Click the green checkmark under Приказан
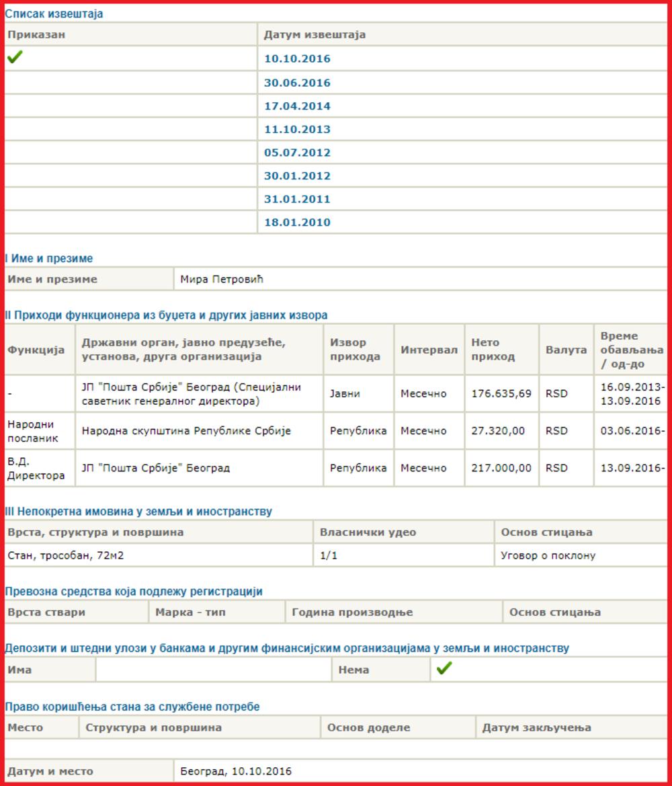This screenshot has height=786, width=672. point(15,58)
